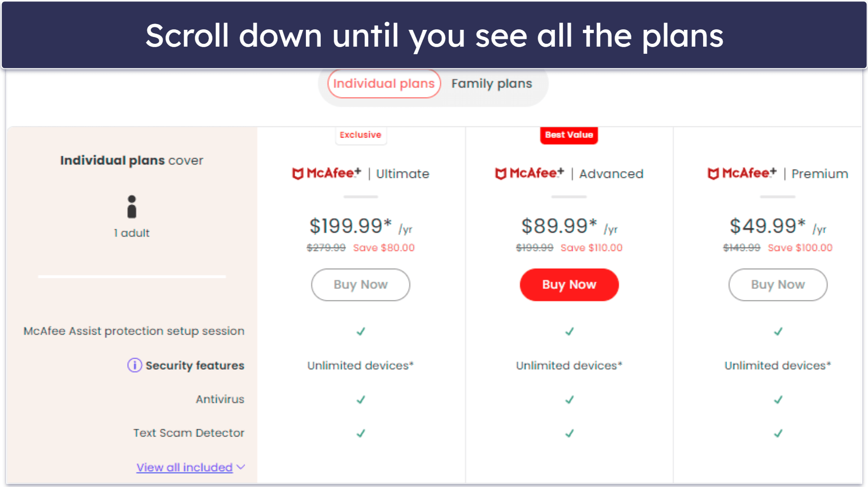This screenshot has height=487, width=868.
Task: Click Buy Now under Premium
Action: (778, 285)
